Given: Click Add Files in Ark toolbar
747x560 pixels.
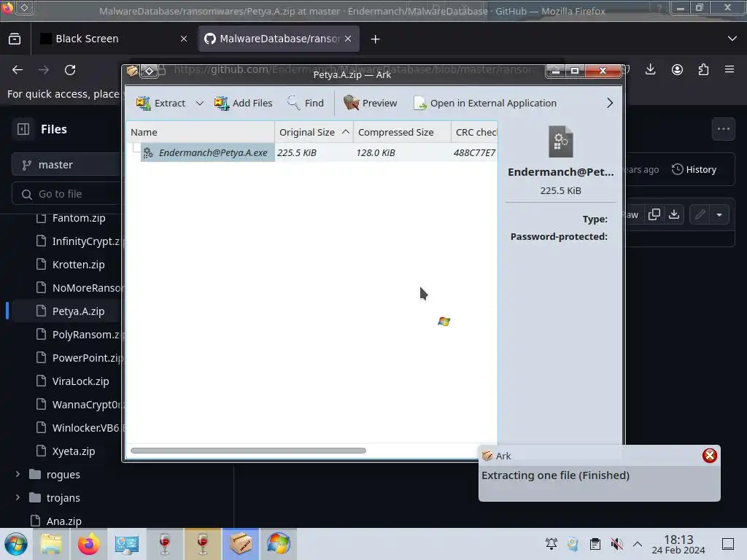Looking at the screenshot, I should [x=244, y=103].
